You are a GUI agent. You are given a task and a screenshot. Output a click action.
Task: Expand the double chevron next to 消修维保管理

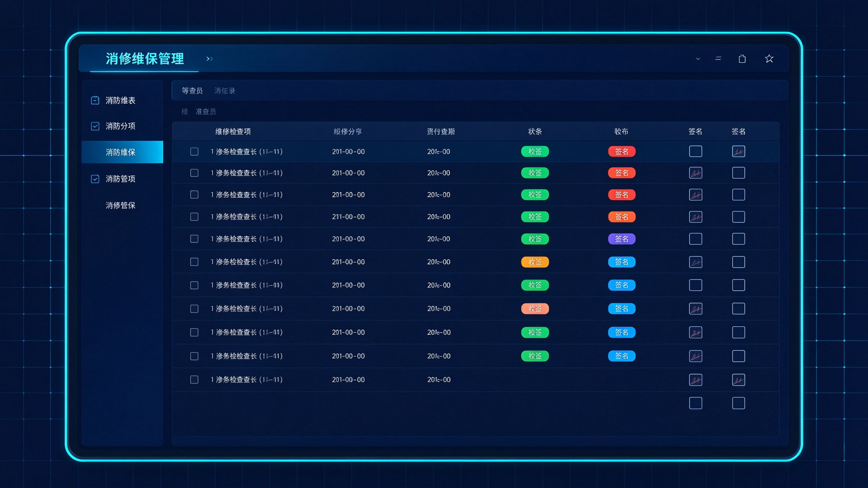[210, 59]
